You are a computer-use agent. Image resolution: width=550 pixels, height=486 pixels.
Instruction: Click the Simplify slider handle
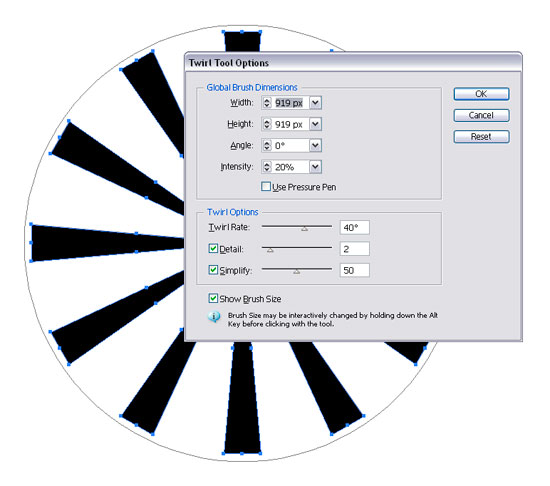tap(297, 271)
